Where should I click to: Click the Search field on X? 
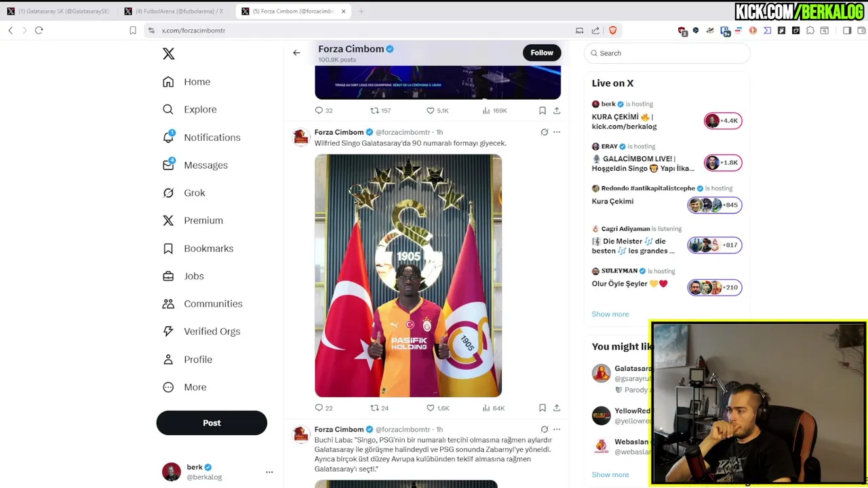[667, 53]
